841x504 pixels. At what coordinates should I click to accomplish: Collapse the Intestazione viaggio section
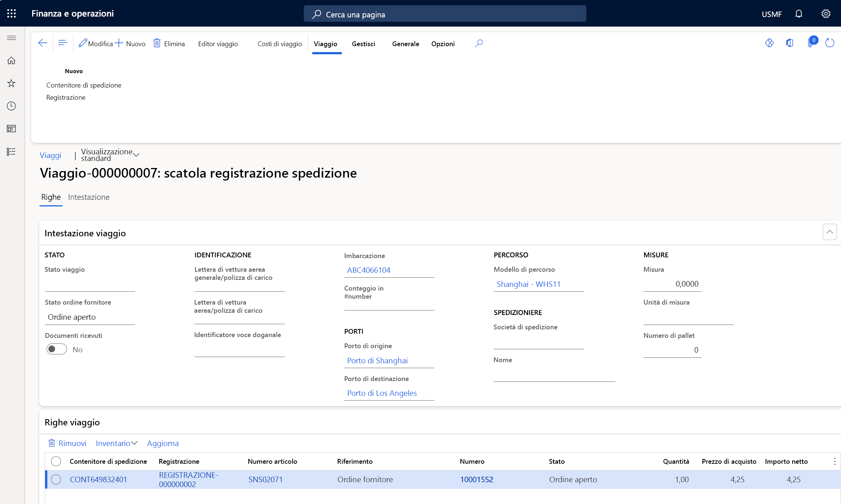[830, 232]
